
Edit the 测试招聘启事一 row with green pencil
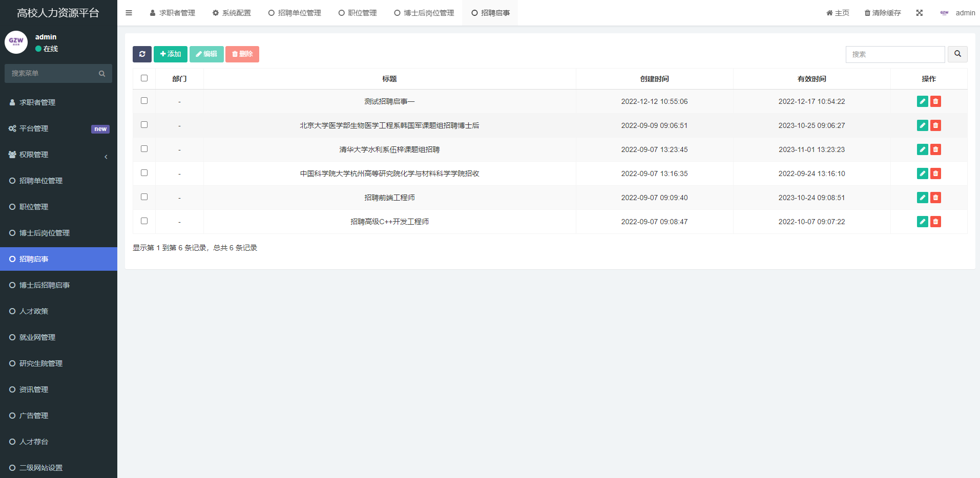click(x=922, y=101)
